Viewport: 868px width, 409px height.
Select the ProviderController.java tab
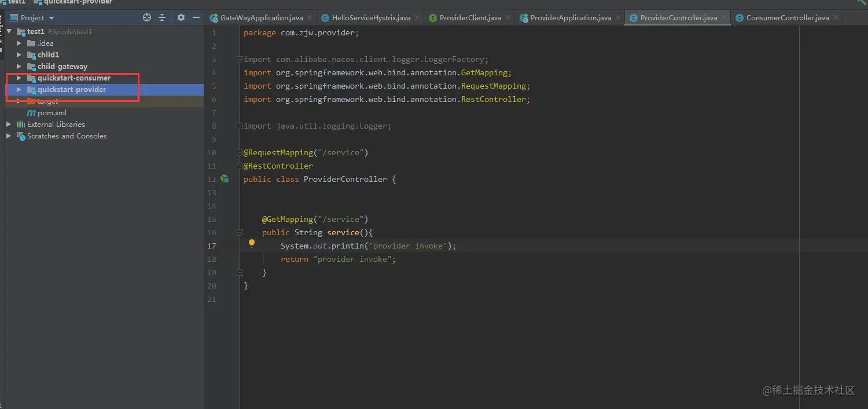tap(679, 18)
